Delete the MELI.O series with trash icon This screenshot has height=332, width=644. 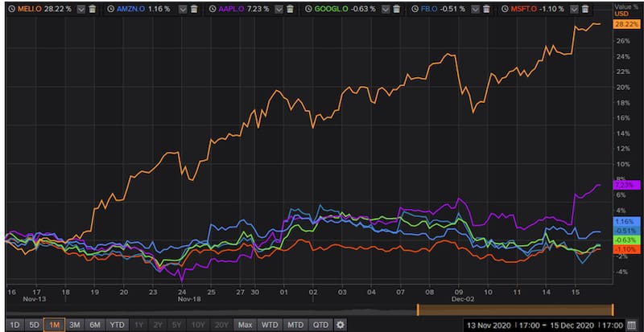(x=91, y=7)
